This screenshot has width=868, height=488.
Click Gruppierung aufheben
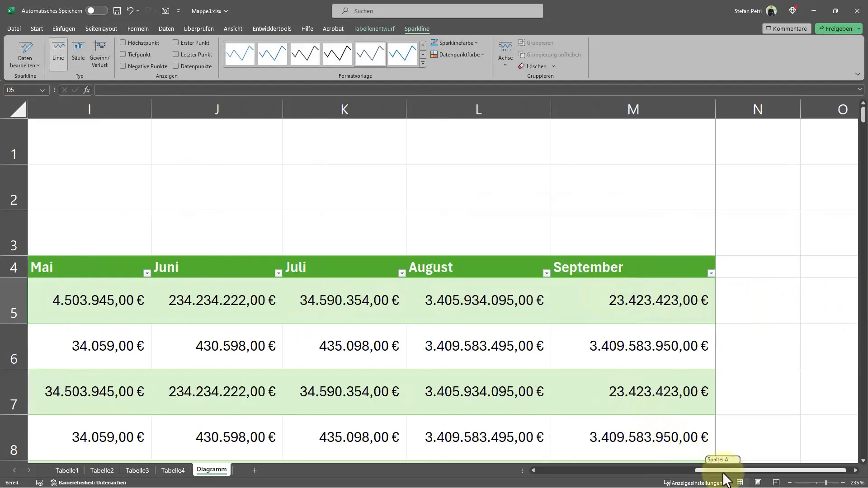pos(549,54)
